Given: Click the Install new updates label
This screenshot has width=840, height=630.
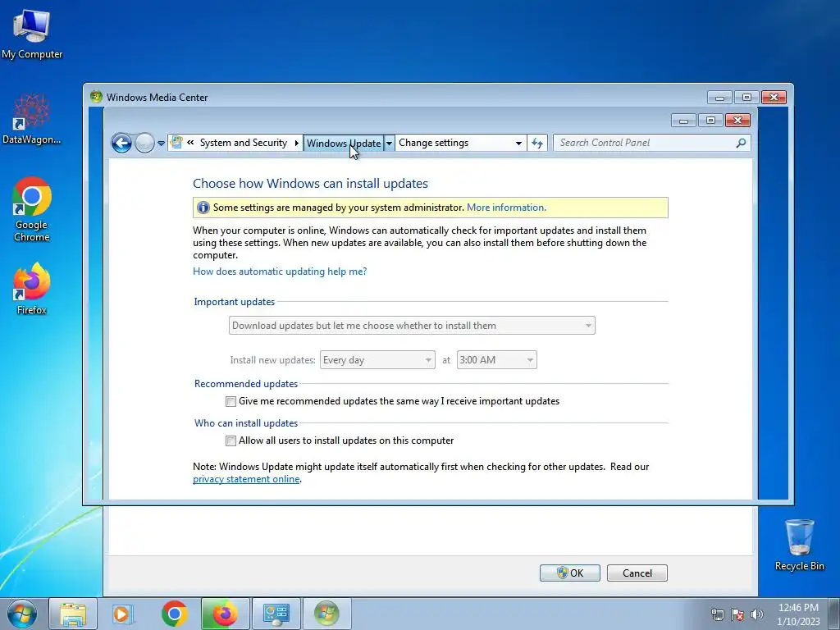Looking at the screenshot, I should pos(272,360).
